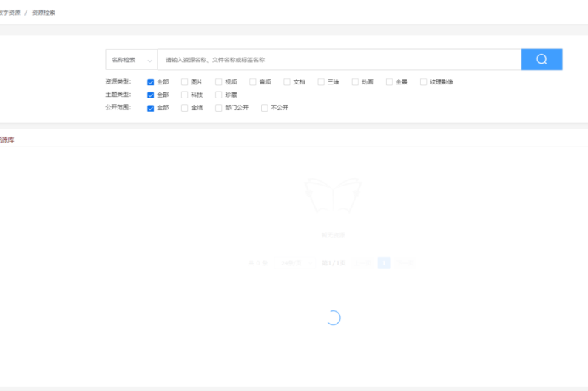Check the 动画 resource type checkbox

(x=355, y=82)
